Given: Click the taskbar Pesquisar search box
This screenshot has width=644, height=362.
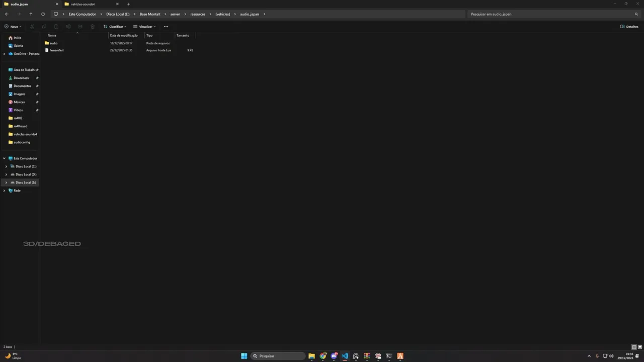Looking at the screenshot, I should click(x=278, y=356).
